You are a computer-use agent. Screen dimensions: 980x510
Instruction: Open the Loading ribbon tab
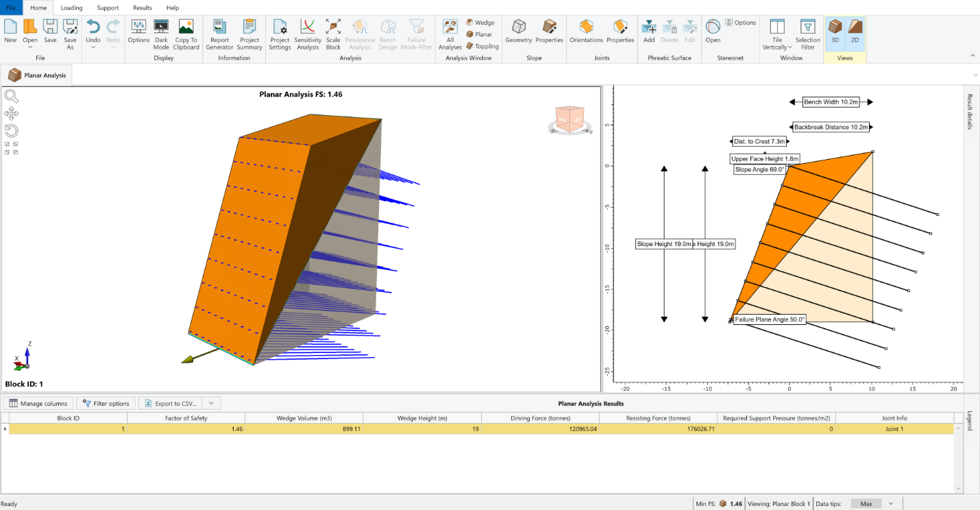point(71,8)
